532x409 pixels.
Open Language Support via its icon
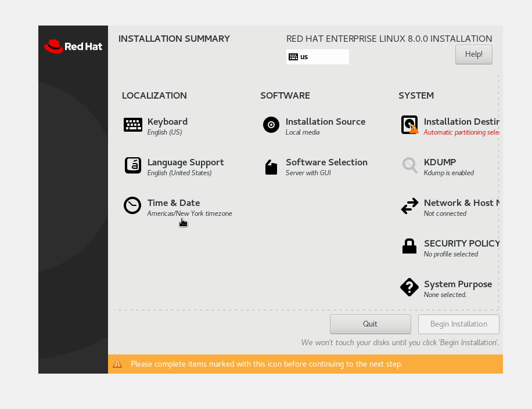tap(133, 165)
